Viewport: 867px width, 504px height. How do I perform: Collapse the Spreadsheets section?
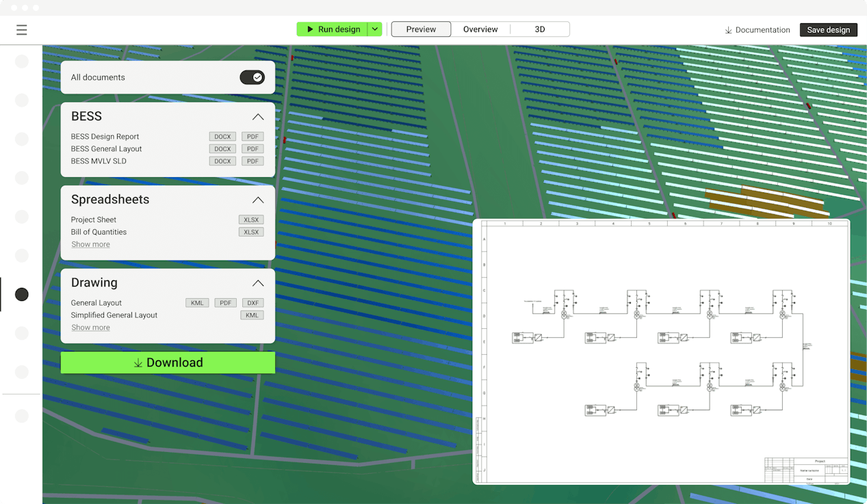pyautogui.click(x=258, y=200)
